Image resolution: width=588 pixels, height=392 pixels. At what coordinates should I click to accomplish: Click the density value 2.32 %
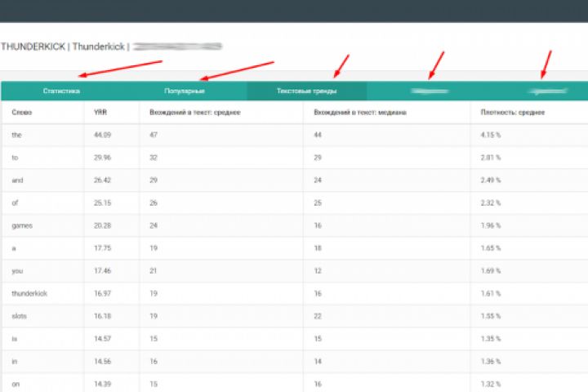click(491, 203)
